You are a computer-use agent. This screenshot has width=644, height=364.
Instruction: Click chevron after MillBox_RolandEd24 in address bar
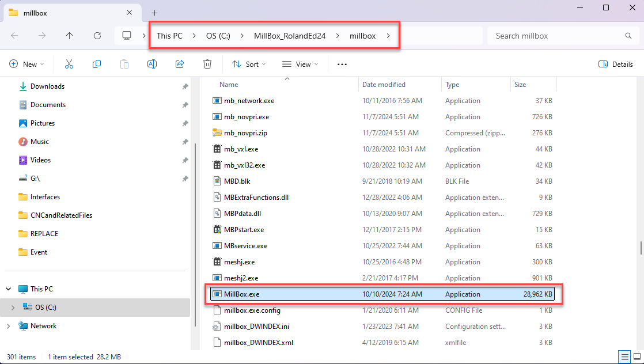click(338, 36)
